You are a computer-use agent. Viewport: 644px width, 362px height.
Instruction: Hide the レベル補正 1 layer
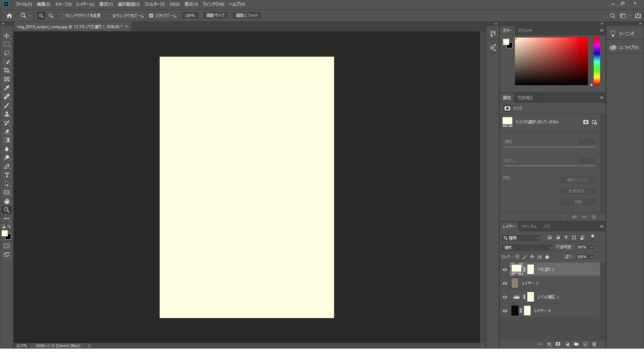[505, 297]
